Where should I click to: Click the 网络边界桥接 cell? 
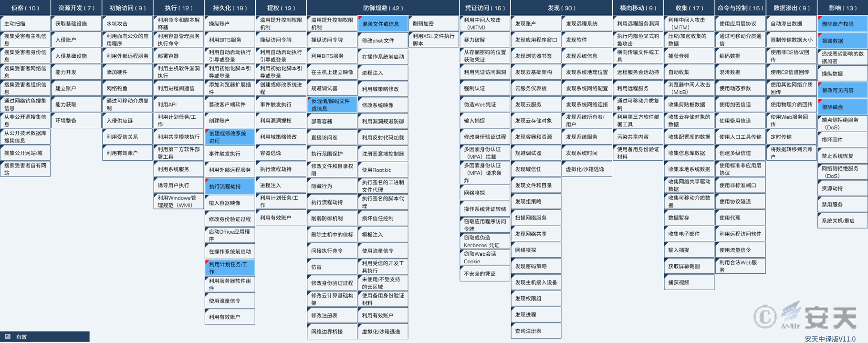click(332, 332)
